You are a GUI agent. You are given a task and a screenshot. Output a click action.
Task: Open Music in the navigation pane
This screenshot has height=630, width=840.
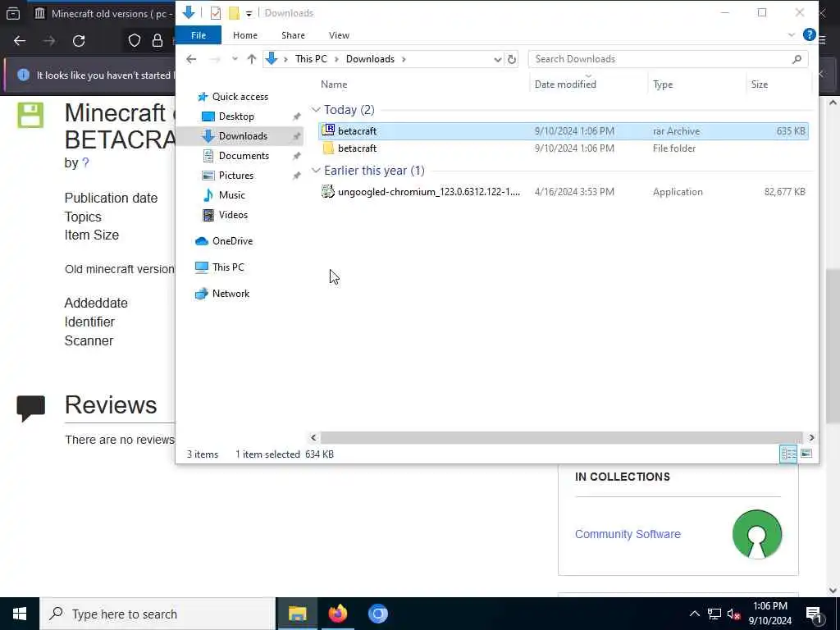point(231,195)
